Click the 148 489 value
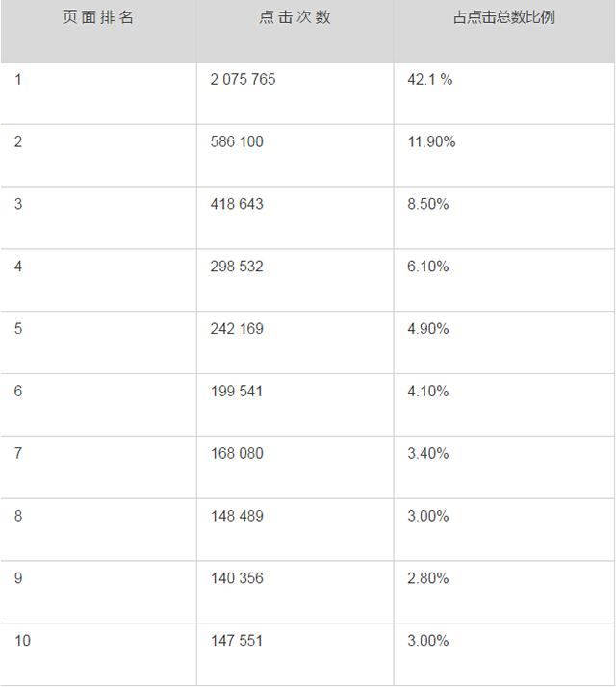 pos(236,516)
